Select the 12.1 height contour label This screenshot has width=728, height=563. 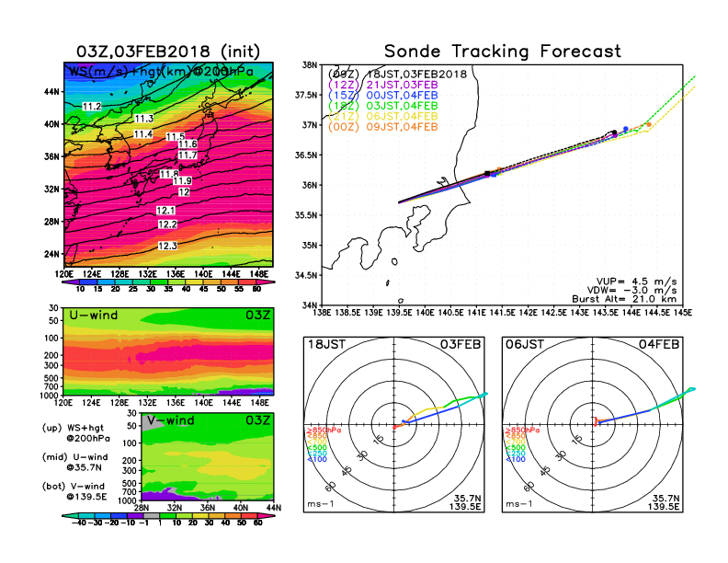(x=165, y=211)
